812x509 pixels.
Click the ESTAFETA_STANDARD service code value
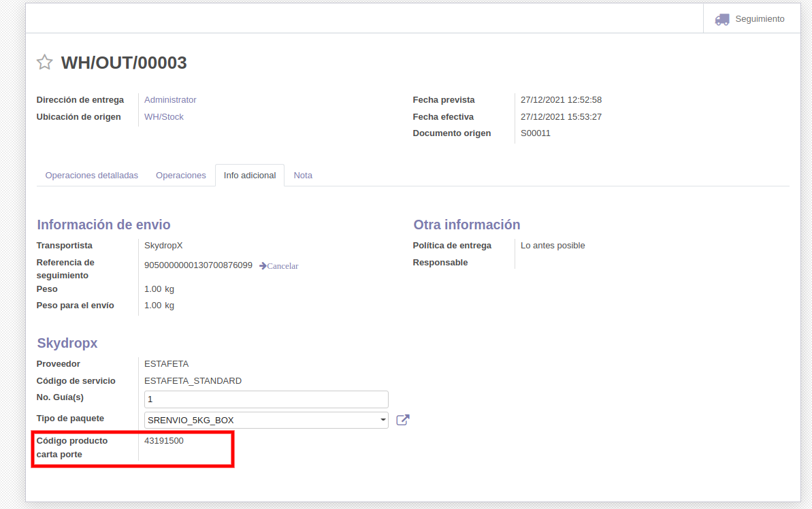[193, 381]
